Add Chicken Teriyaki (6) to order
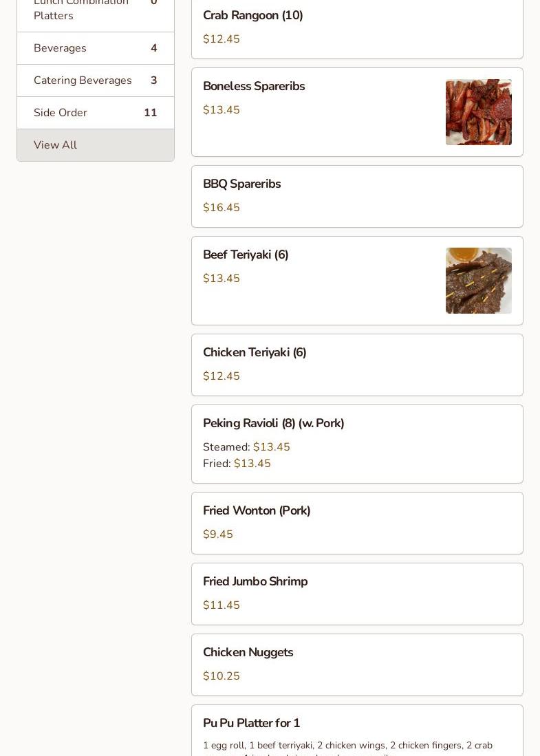This screenshot has width=540, height=756. click(255, 352)
